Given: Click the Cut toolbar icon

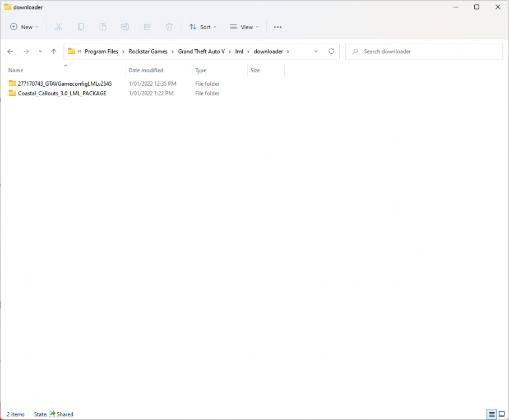Looking at the screenshot, I should tap(58, 26).
